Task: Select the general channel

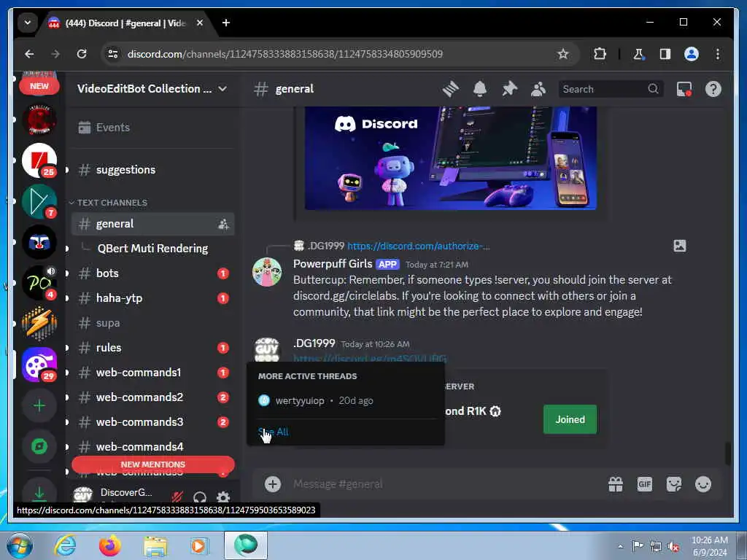Action: 152,224
